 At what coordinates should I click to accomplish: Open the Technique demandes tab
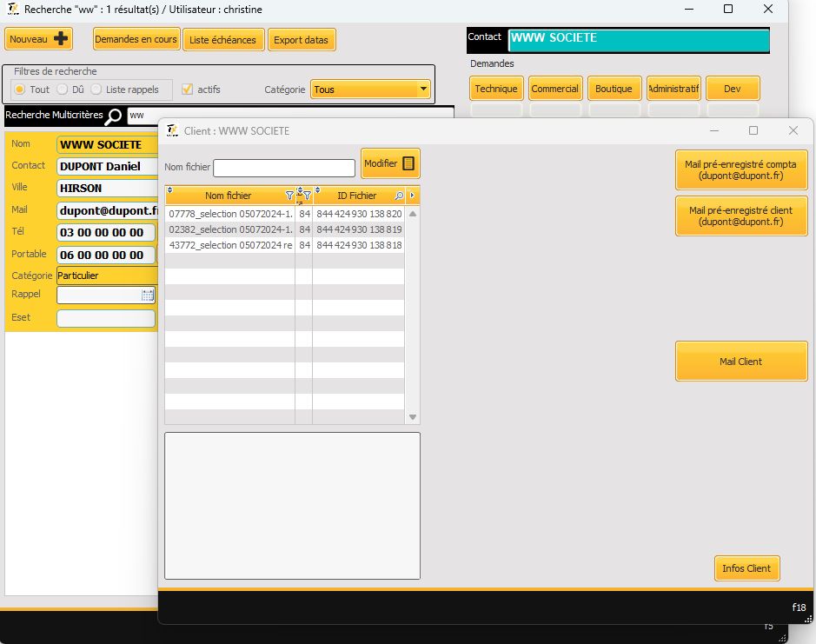coord(496,89)
